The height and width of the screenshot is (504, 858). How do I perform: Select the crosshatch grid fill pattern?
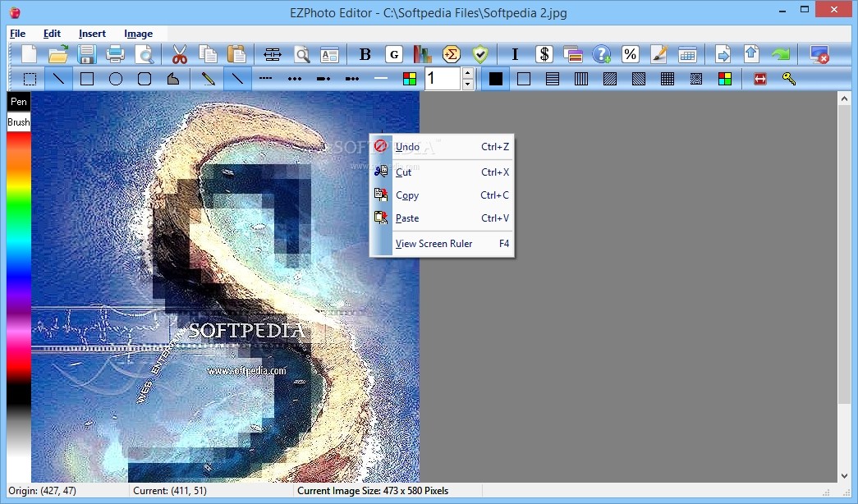tap(667, 79)
